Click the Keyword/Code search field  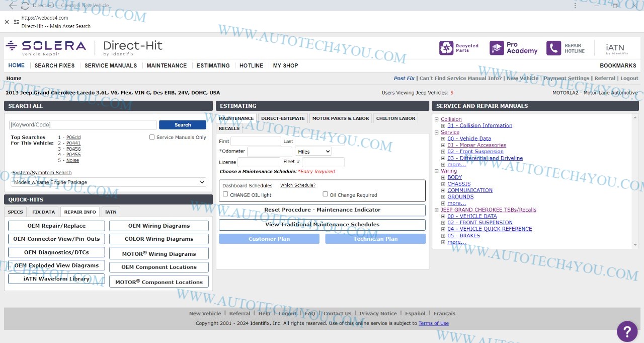pos(83,125)
